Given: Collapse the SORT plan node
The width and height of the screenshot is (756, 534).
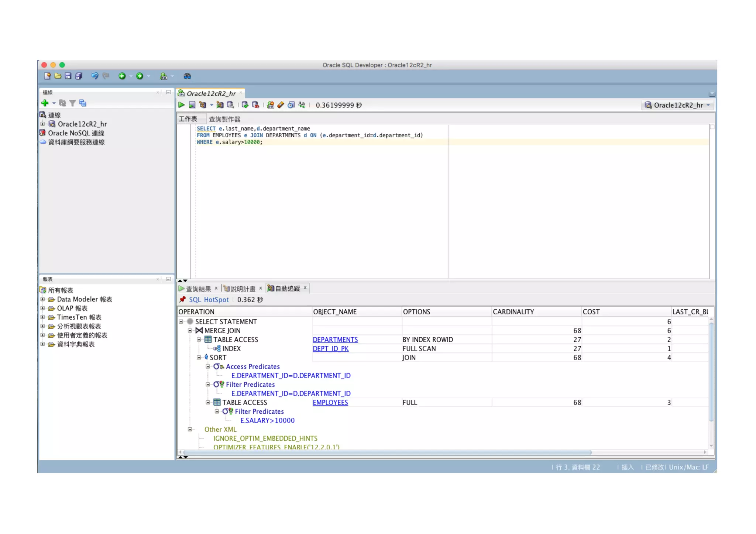Looking at the screenshot, I should pos(199,357).
